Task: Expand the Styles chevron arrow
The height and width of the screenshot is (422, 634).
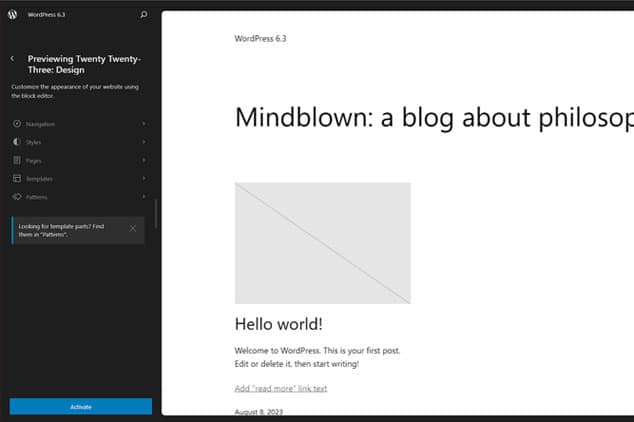Action: click(x=144, y=142)
